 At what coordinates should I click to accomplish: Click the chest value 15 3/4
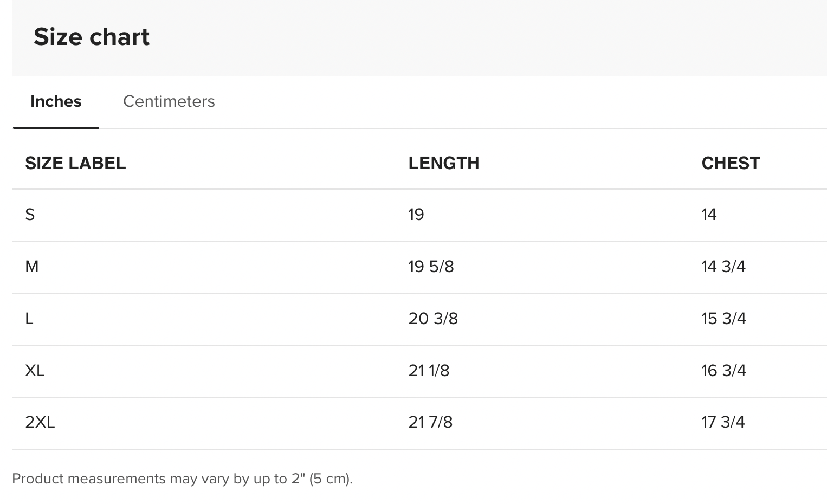coord(724,319)
